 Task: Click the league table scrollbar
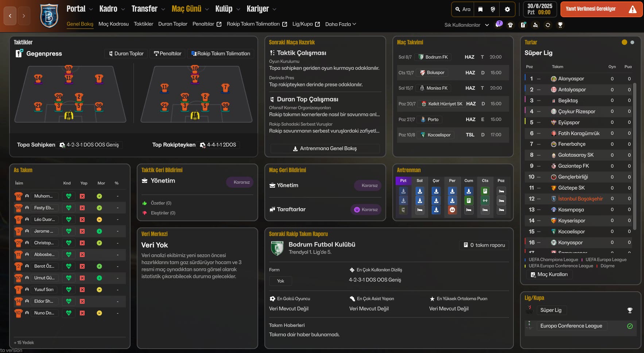pos(635,157)
